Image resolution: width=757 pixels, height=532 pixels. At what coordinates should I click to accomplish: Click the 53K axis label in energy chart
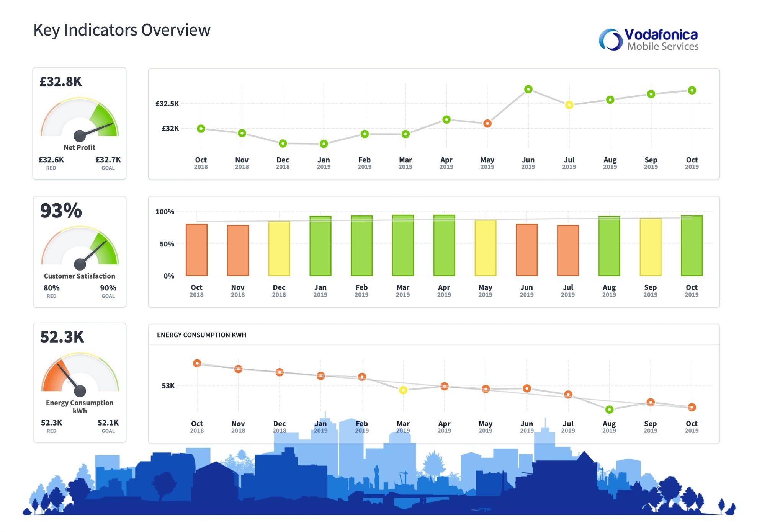point(168,386)
